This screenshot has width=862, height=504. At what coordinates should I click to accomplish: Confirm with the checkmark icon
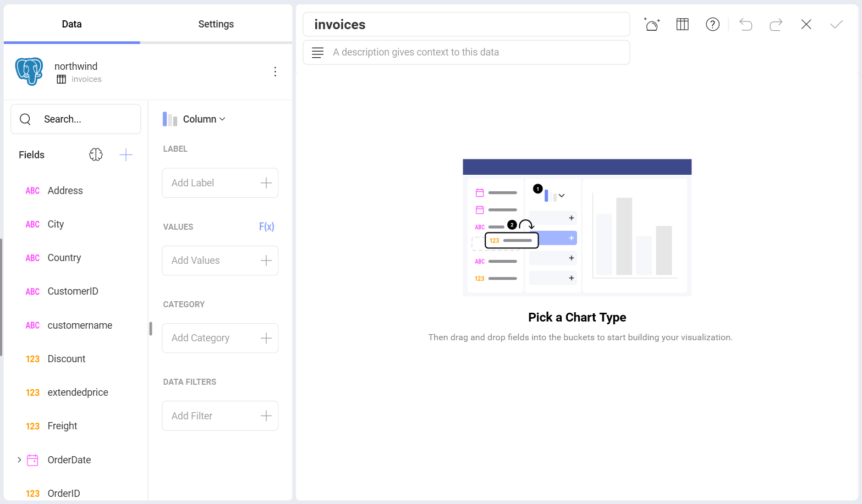pyautogui.click(x=836, y=24)
